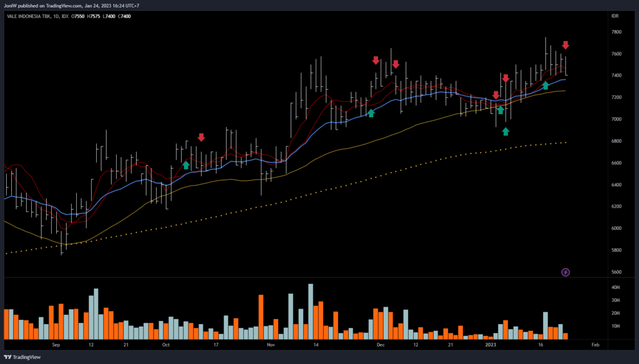Click the tallest volume bar in November
This screenshot has width=639, height=364.
coord(310,312)
